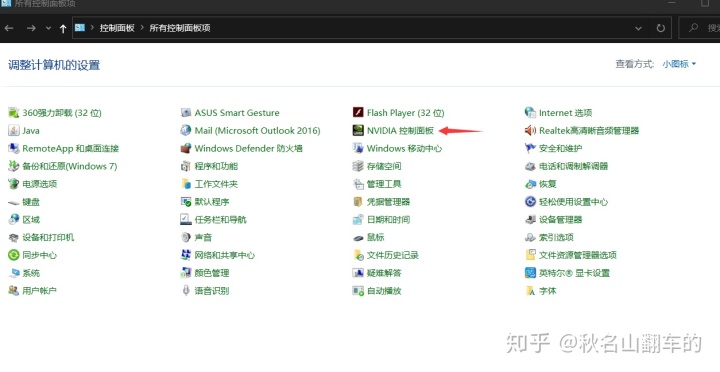Click the Internet 选项 icon
Image resolution: width=720 pixels, height=372 pixels.
click(x=530, y=113)
